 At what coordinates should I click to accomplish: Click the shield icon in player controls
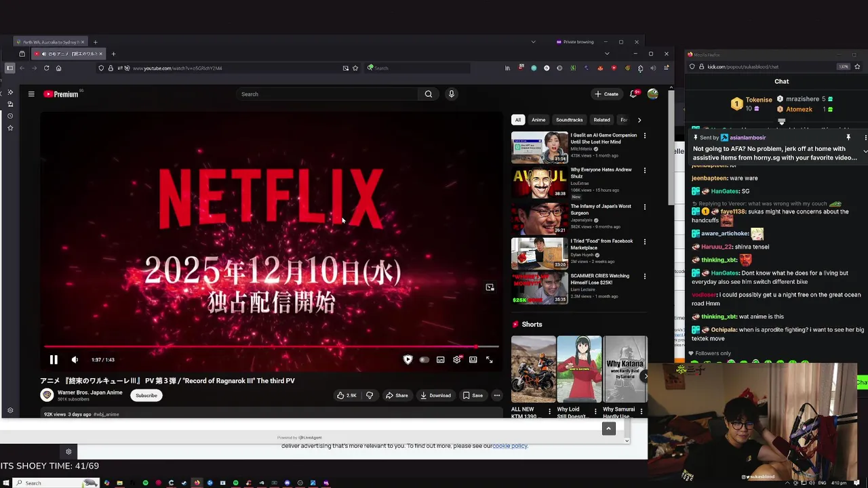(408, 360)
